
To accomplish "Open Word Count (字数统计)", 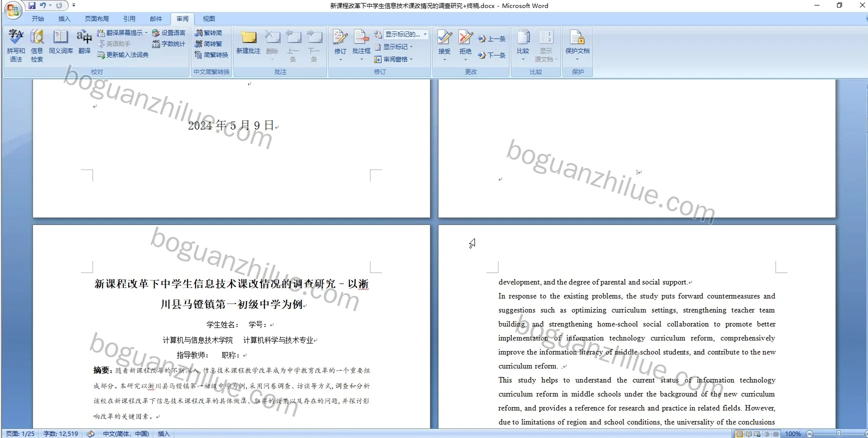I will (x=168, y=44).
